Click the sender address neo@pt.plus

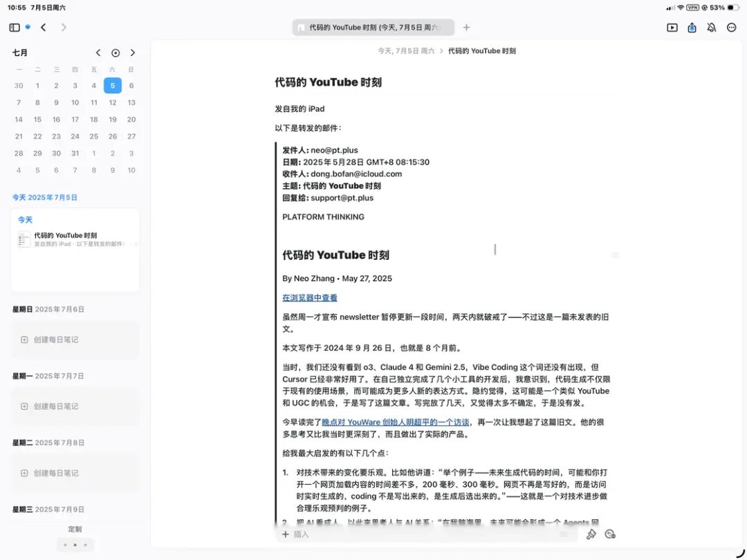[x=335, y=150]
